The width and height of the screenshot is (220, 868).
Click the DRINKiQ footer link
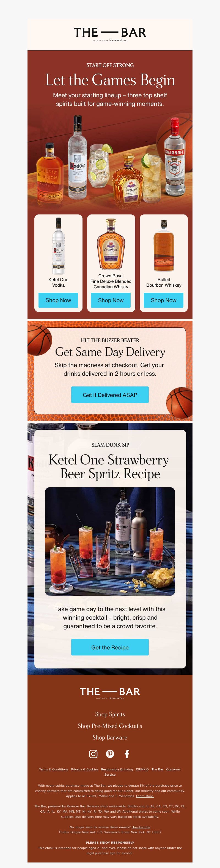(x=142, y=769)
